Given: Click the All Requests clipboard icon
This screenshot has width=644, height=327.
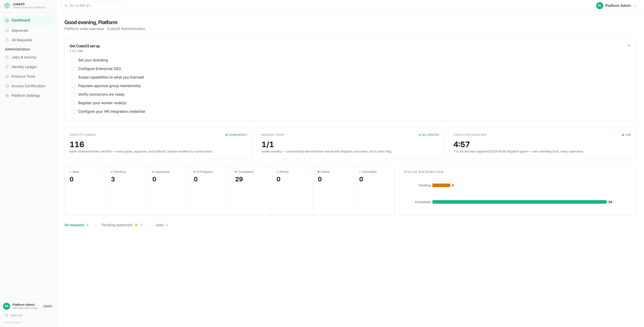Looking at the screenshot, I should tap(7, 40).
